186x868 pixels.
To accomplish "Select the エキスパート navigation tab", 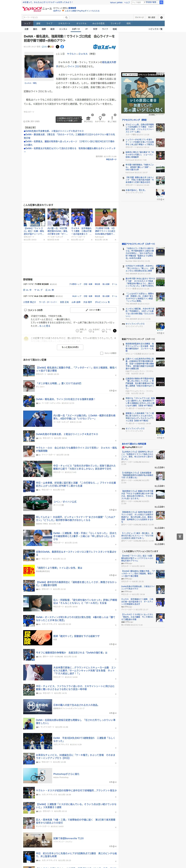I will pos(64,24).
